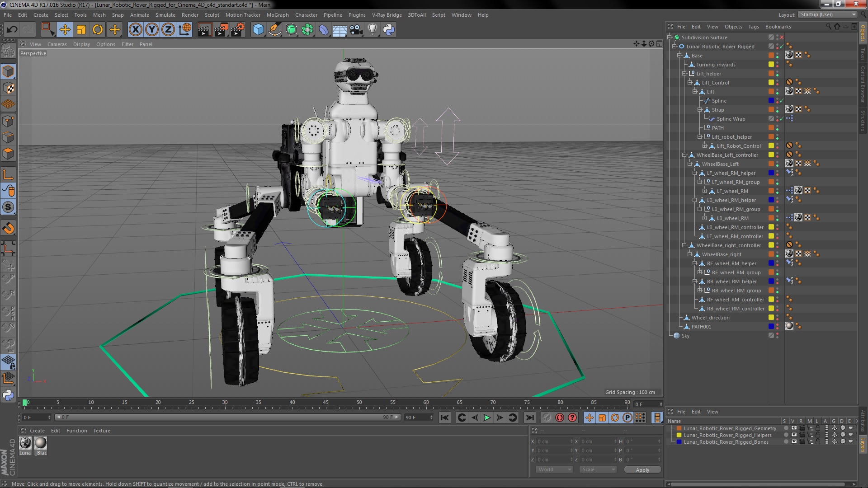The height and width of the screenshot is (488, 868).
Task: Click the Python script icon in toolbar
Action: click(x=389, y=30)
